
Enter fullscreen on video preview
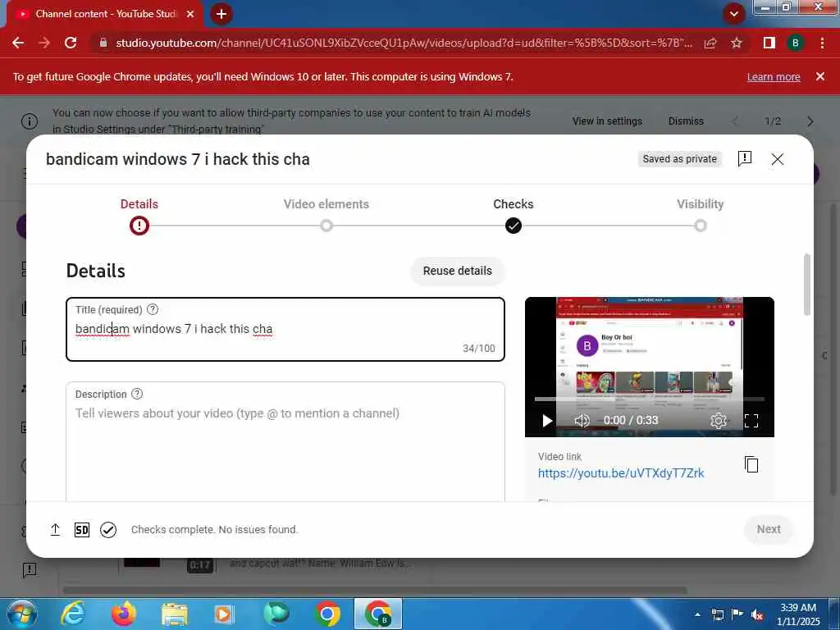point(751,421)
